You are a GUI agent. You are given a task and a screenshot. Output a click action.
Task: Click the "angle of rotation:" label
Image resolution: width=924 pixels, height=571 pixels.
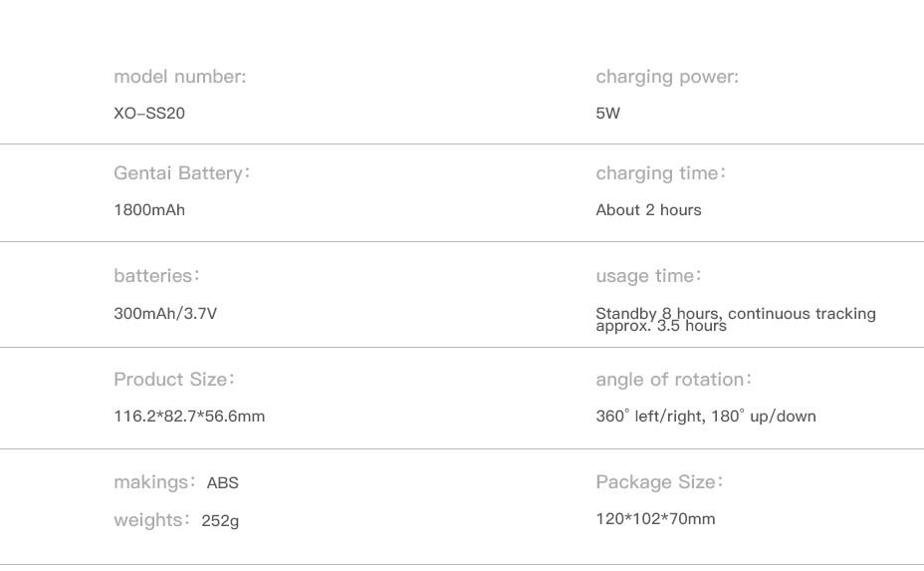[673, 380]
